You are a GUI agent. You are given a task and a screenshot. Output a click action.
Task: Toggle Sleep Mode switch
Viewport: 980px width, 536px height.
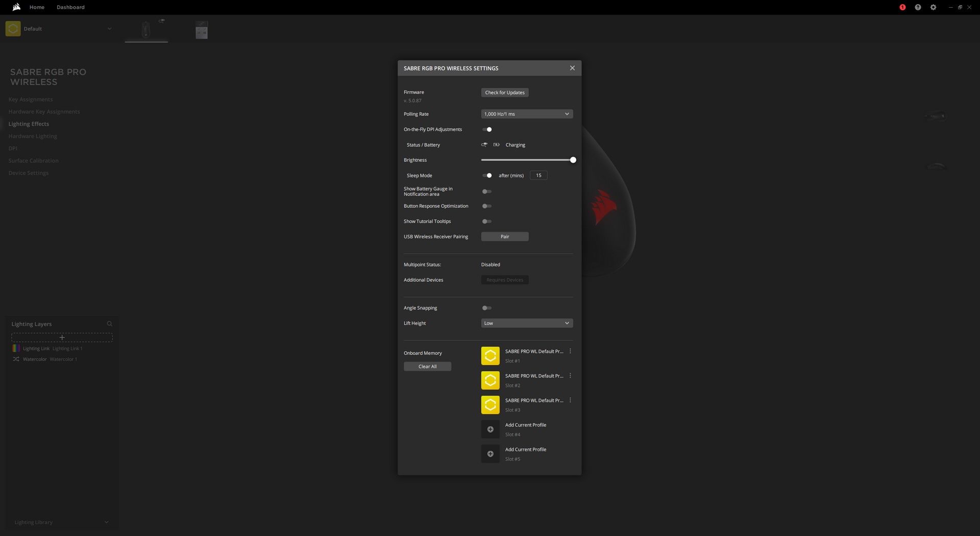pos(487,175)
